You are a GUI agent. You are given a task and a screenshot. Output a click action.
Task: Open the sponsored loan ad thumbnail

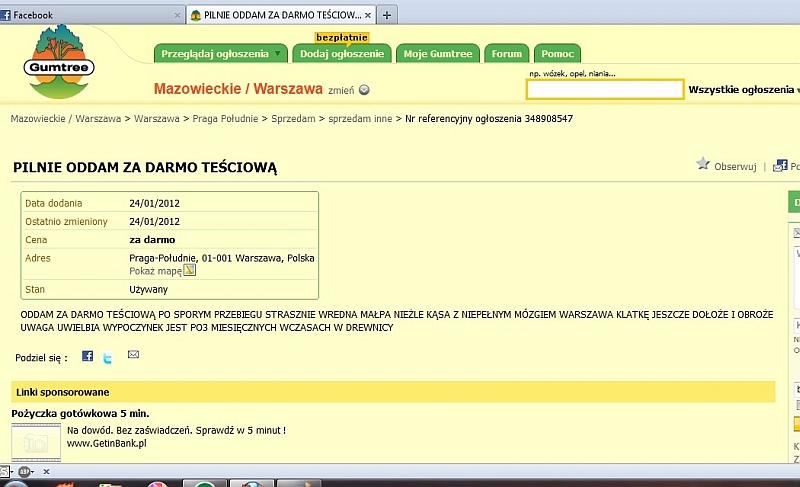pos(36,440)
